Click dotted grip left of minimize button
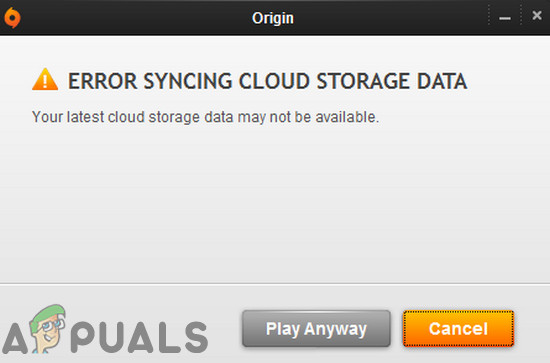Image resolution: width=550 pixels, height=363 pixels. pos(489,15)
